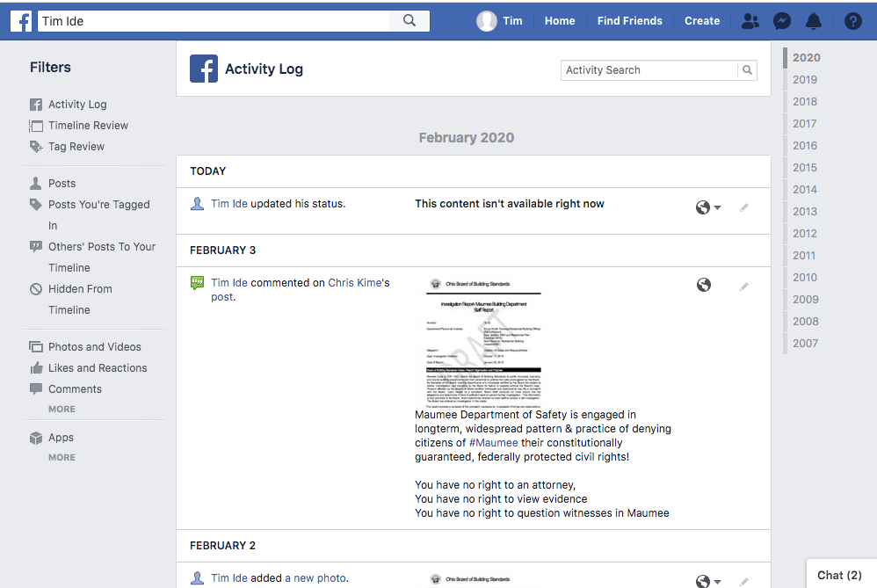The width and height of the screenshot is (877, 588).
Task: Select the Likes and Reactions filter
Action: coord(98,368)
